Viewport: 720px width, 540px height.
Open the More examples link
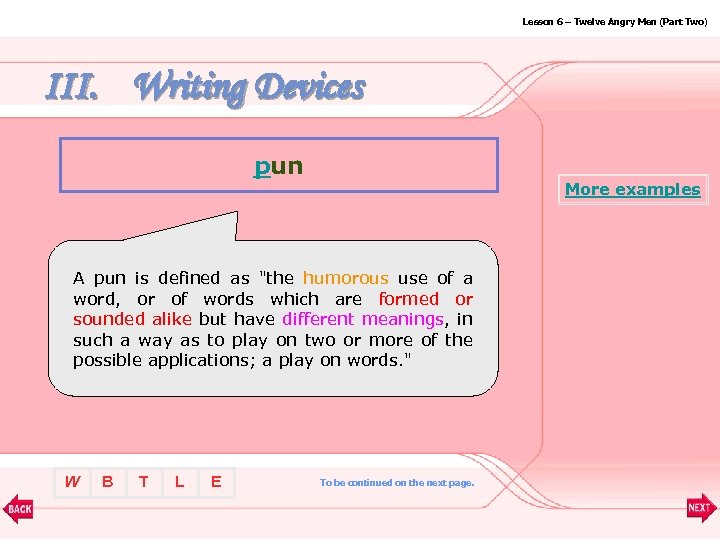click(632, 189)
